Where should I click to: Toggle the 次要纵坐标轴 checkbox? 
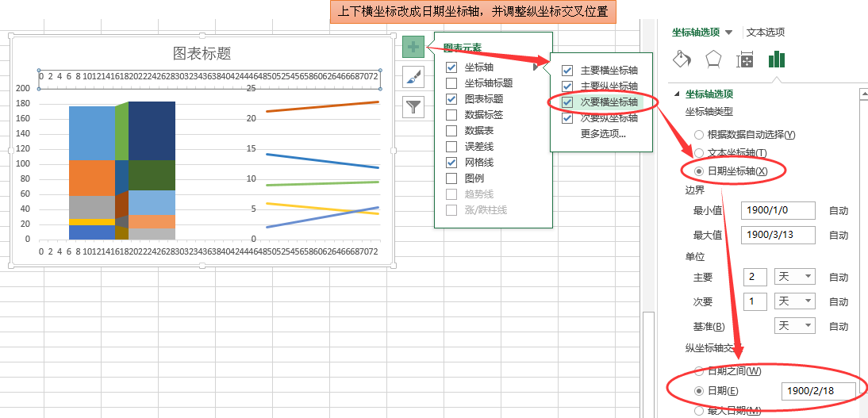(x=567, y=118)
